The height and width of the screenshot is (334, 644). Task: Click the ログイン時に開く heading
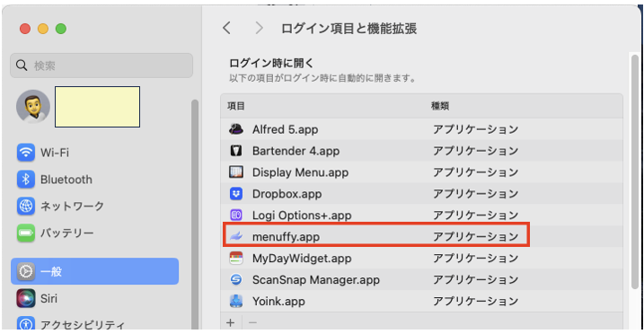[x=271, y=63]
